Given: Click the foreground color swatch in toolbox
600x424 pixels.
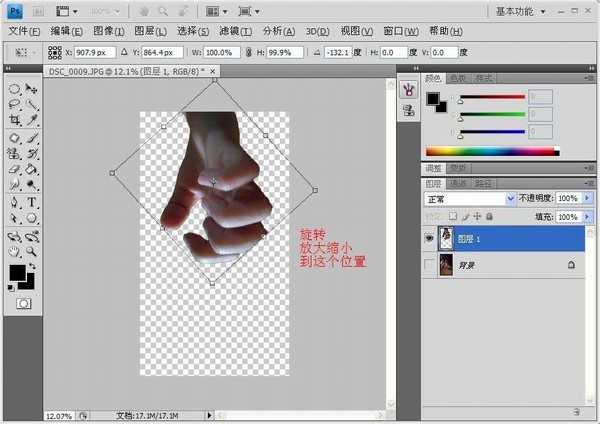Looking at the screenshot, I should (x=18, y=273).
